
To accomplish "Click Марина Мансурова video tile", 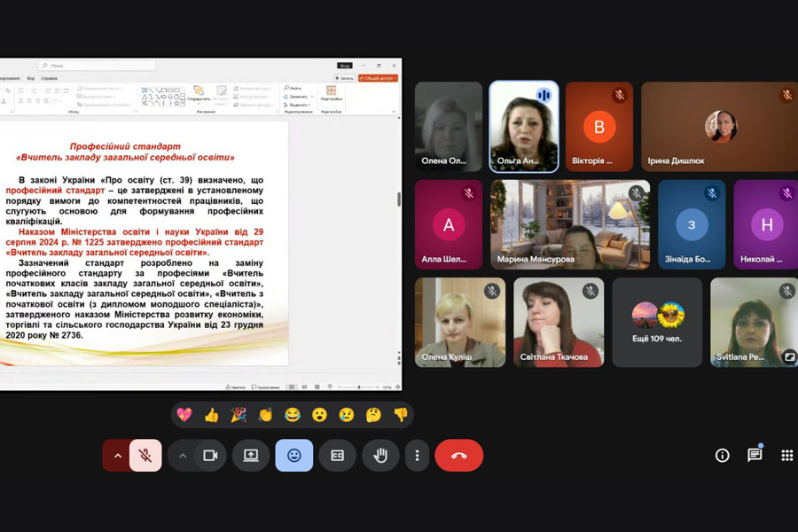I will tap(570, 224).
